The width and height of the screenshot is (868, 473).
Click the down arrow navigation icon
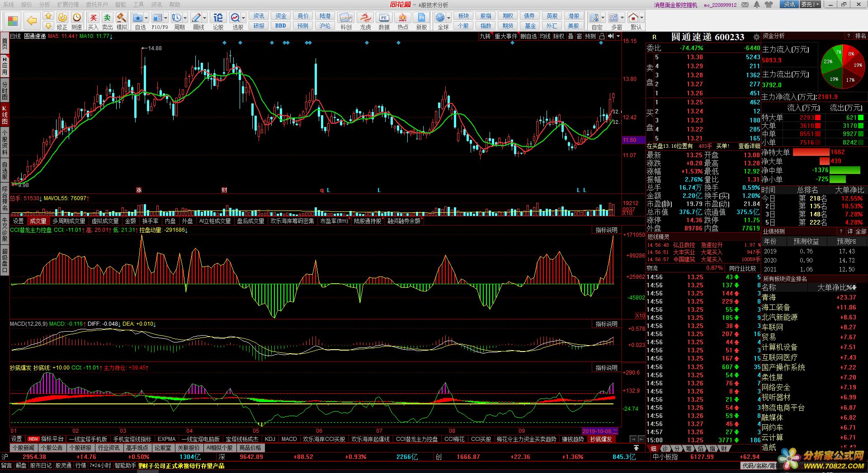pos(48,25)
